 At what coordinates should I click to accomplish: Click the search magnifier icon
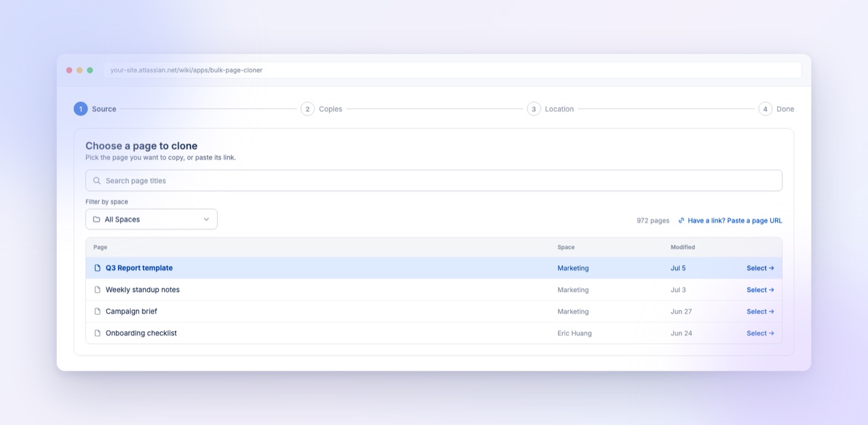click(x=97, y=181)
